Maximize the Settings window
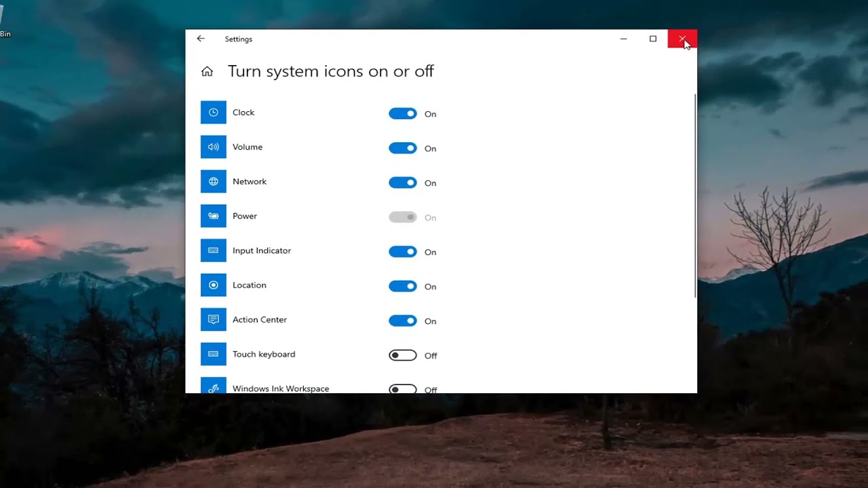This screenshot has height=488, width=868. click(x=653, y=39)
